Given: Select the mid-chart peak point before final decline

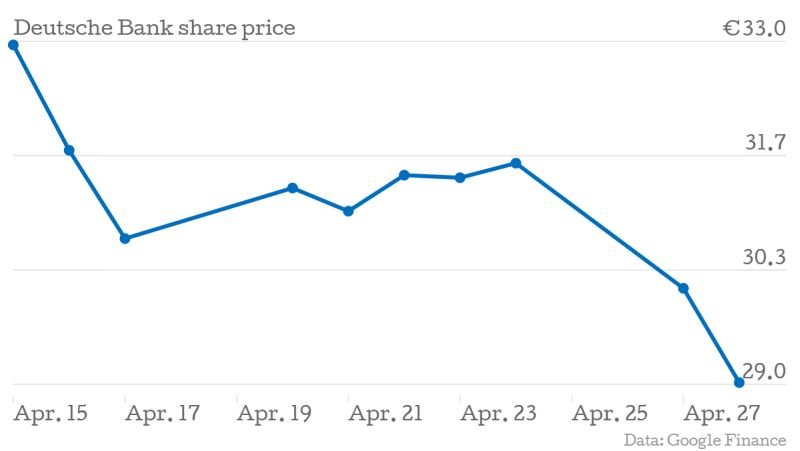Looking at the screenshot, I should tap(515, 163).
